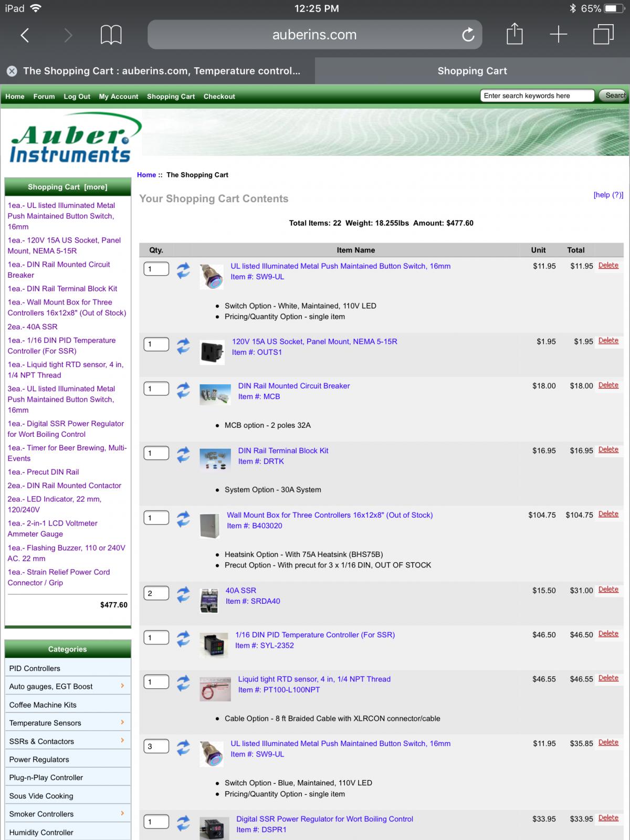Image resolution: width=630 pixels, height=840 pixels.
Task: Tap the Safari forward arrow
Action: coord(68,35)
